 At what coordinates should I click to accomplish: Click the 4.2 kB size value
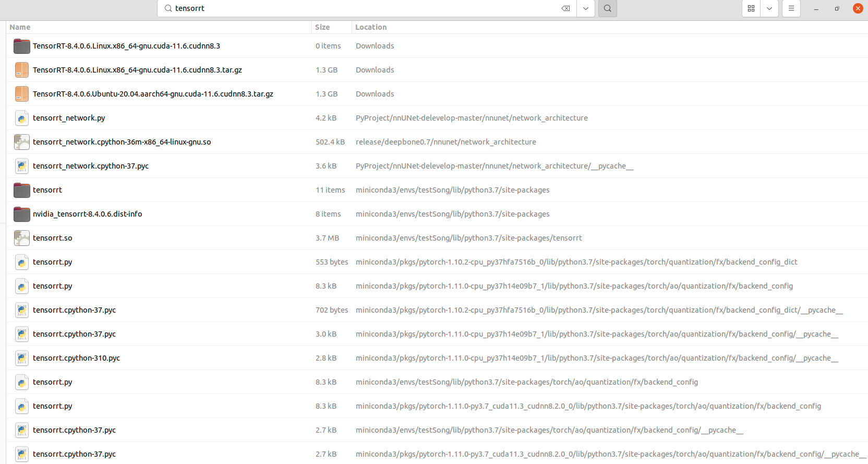point(326,118)
